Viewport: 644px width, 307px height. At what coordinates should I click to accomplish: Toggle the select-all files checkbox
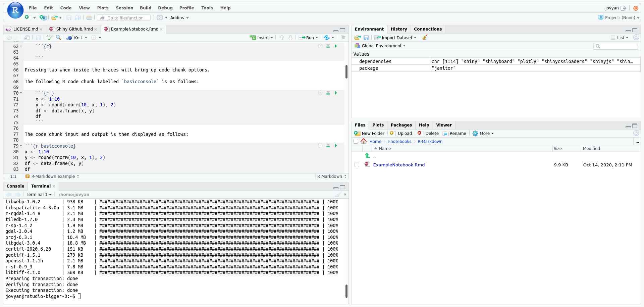point(356,141)
